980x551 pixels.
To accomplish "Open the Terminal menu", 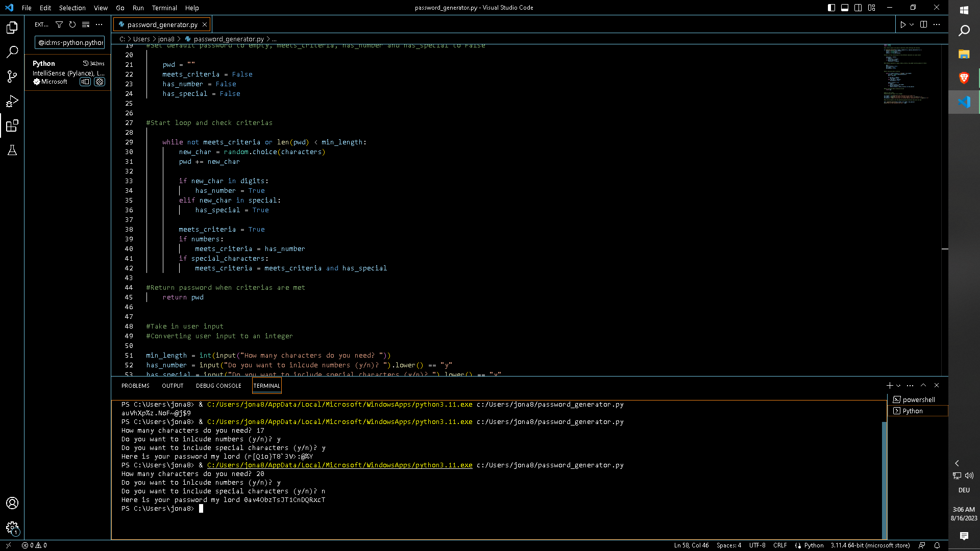I will [x=164, y=8].
